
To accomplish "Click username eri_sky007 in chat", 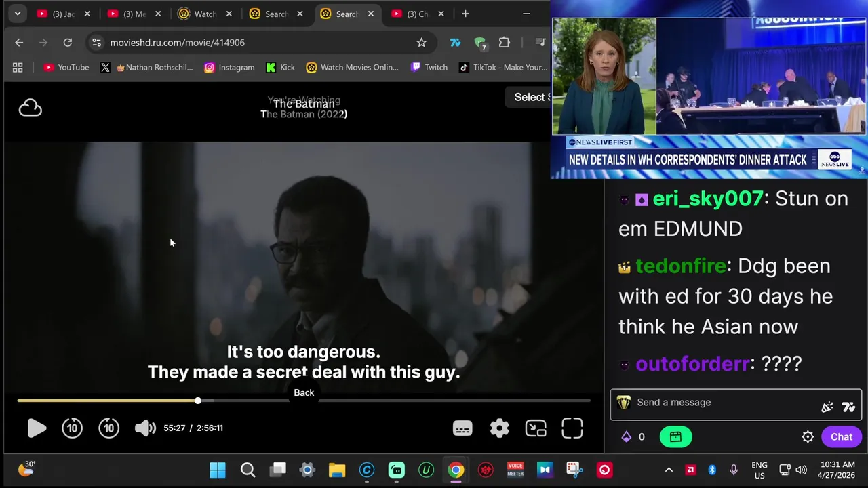I will click(x=708, y=199).
